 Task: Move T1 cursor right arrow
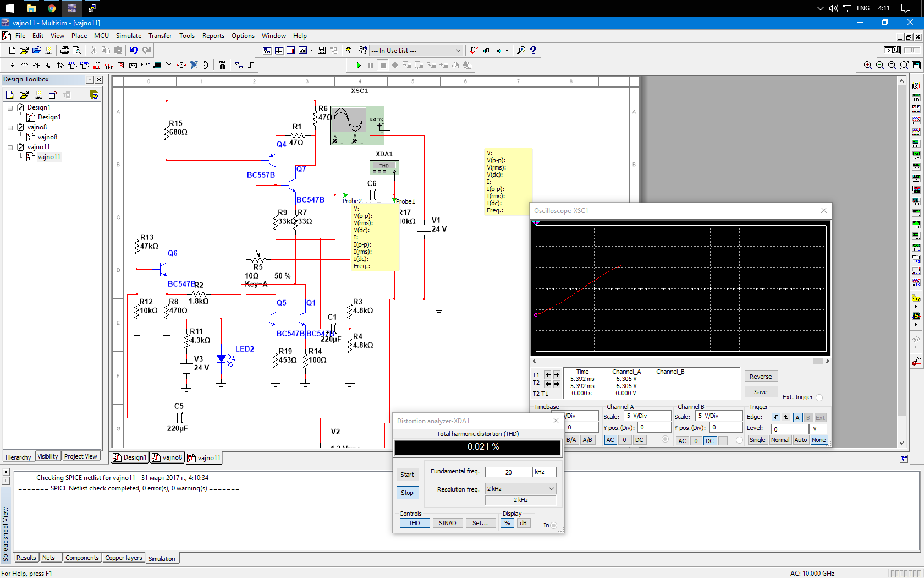557,374
